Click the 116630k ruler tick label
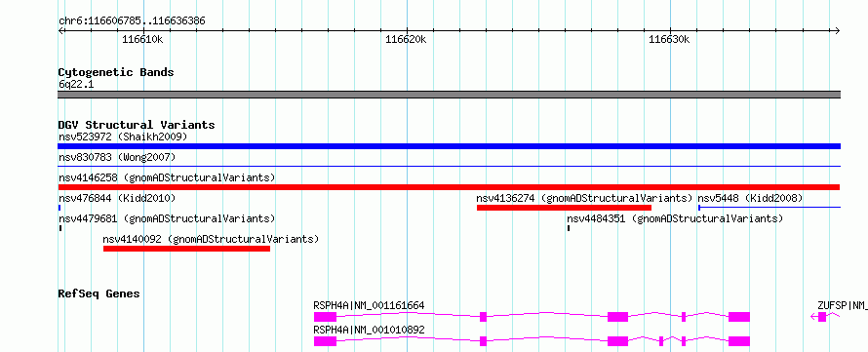The image size is (868, 352). 669,39
